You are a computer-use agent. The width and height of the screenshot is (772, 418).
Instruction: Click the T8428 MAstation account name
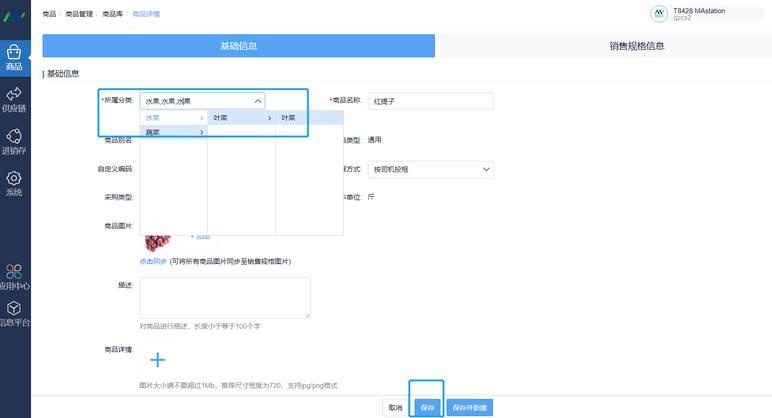click(x=699, y=10)
